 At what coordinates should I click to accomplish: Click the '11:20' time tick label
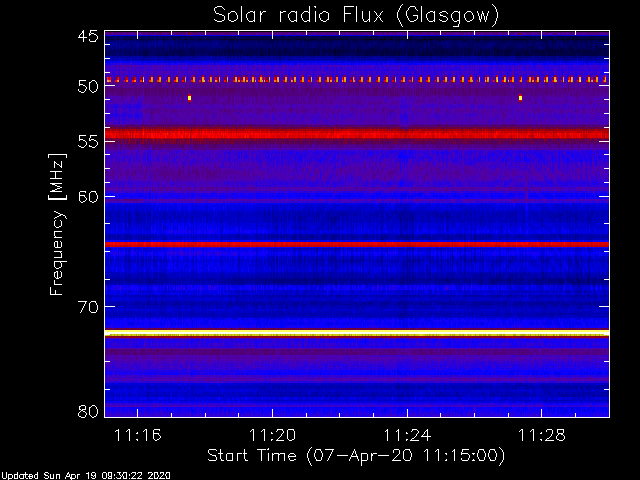(272, 436)
